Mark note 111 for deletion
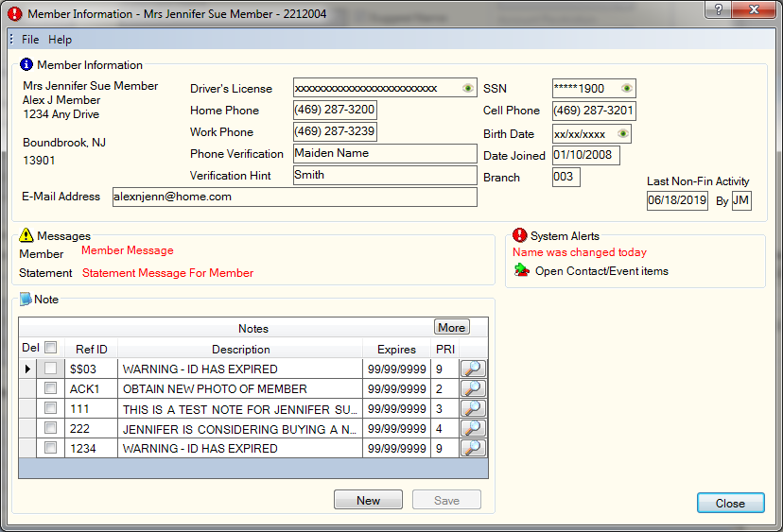This screenshot has width=783, height=532. 50,407
